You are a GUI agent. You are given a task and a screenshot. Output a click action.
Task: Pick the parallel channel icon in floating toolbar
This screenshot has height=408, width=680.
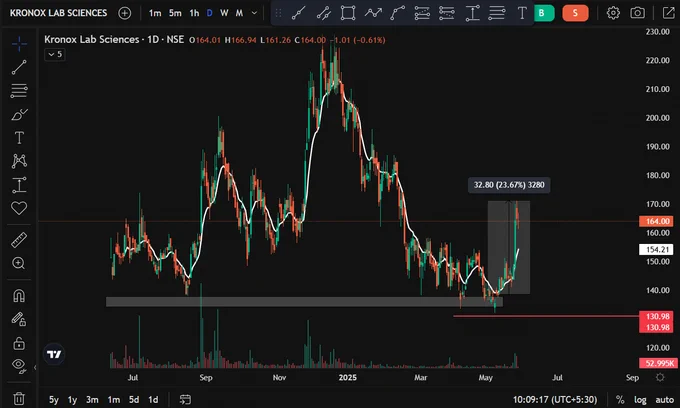tap(324, 13)
